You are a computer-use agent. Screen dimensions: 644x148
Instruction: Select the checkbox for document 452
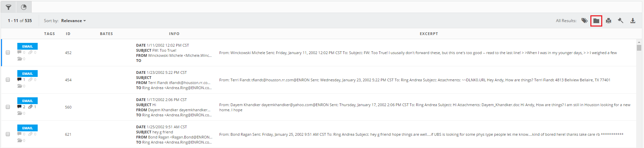pyautogui.click(x=8, y=52)
